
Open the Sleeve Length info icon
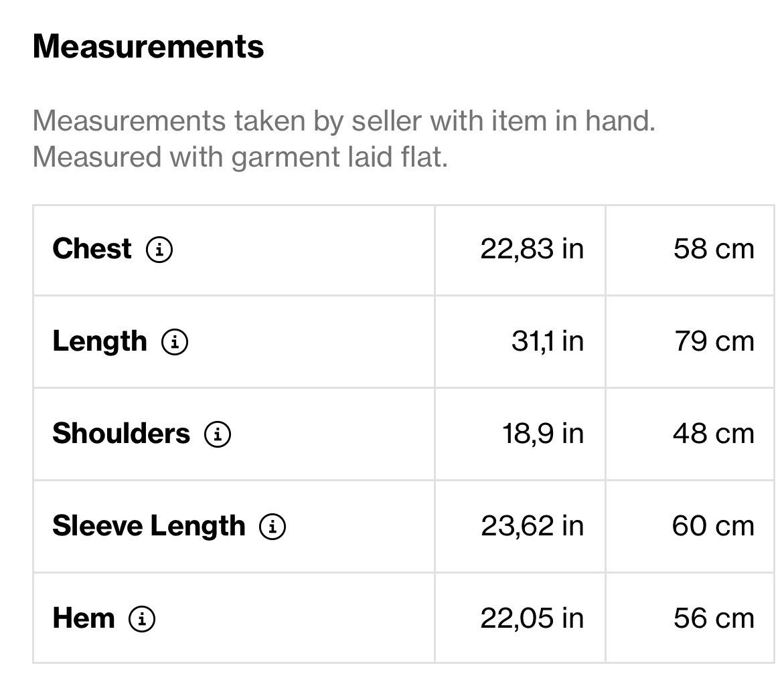point(272,526)
